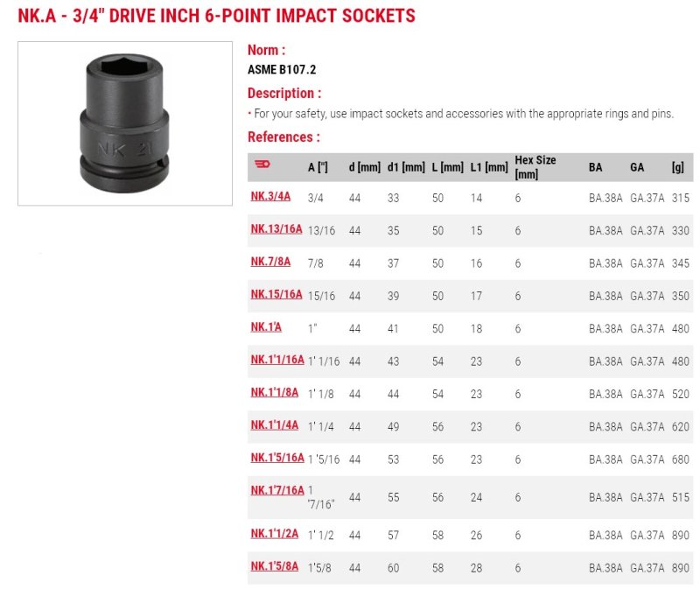Image resolution: width=700 pixels, height=589 pixels.
Task: Open the NK.1'5/16A reference link
Action: 277,457
